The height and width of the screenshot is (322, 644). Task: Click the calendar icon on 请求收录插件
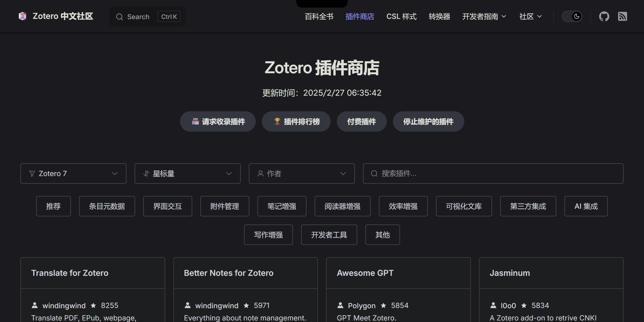click(195, 121)
